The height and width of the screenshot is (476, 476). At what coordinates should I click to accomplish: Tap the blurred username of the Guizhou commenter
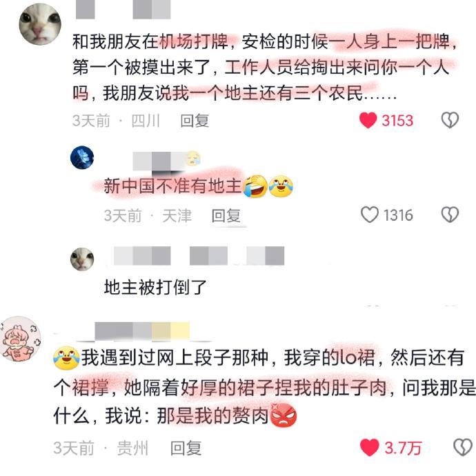pos(142,331)
